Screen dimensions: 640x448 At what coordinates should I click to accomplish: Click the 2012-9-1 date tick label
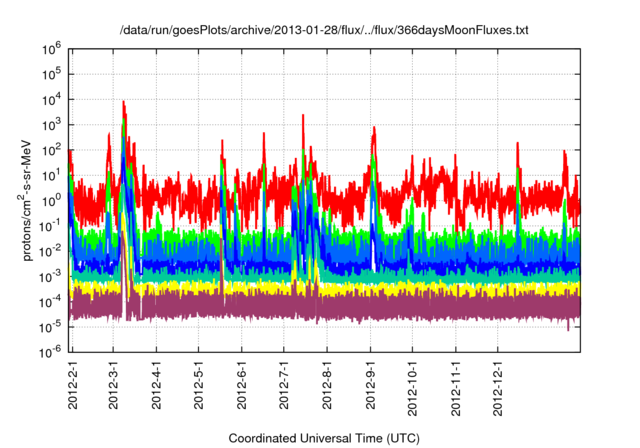[x=370, y=385]
